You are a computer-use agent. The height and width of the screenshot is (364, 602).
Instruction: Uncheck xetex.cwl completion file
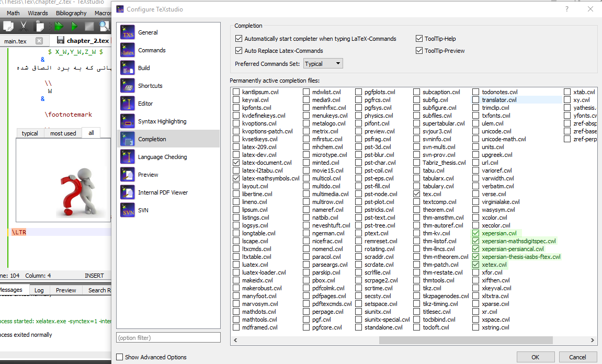click(x=475, y=265)
